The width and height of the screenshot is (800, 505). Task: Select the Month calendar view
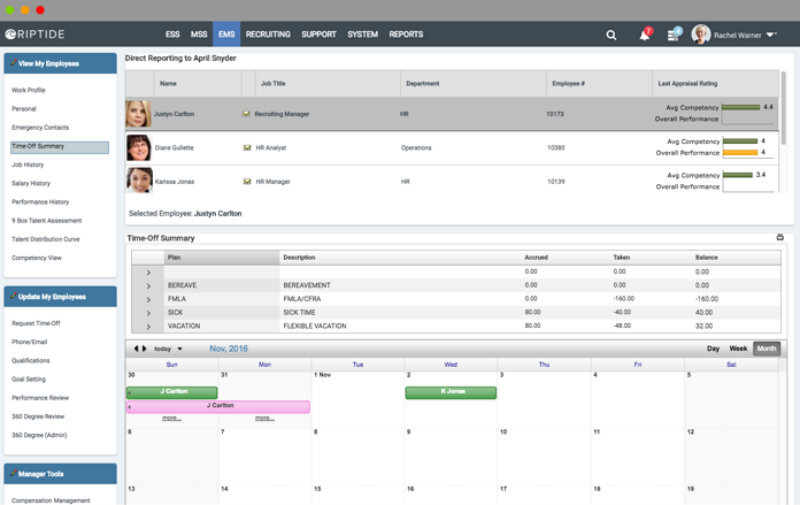(x=766, y=349)
